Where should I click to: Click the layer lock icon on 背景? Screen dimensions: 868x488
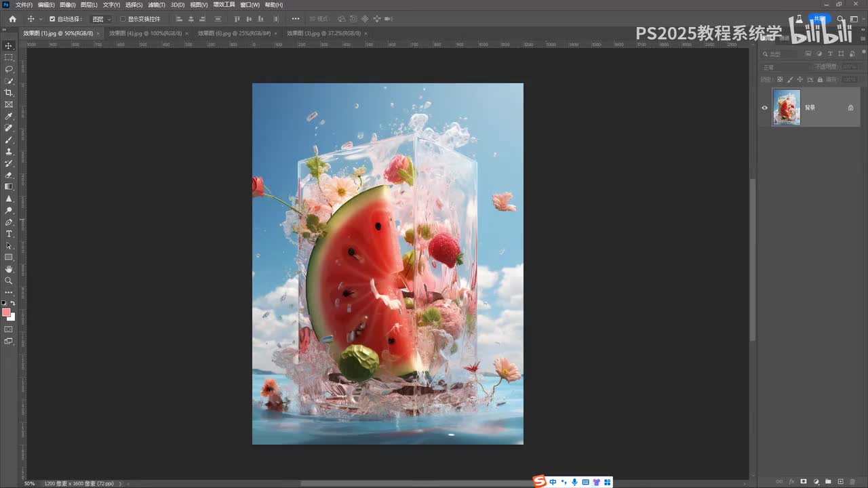tap(850, 108)
